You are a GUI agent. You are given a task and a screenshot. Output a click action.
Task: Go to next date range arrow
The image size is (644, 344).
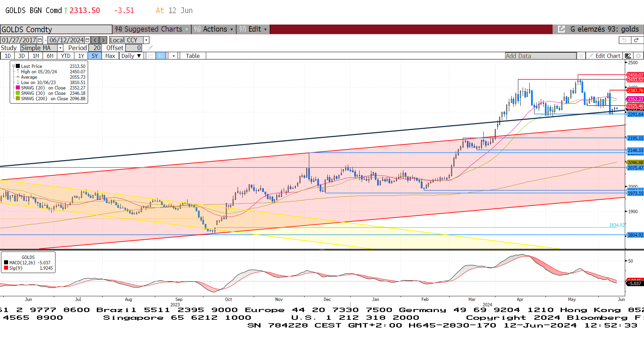click(103, 40)
